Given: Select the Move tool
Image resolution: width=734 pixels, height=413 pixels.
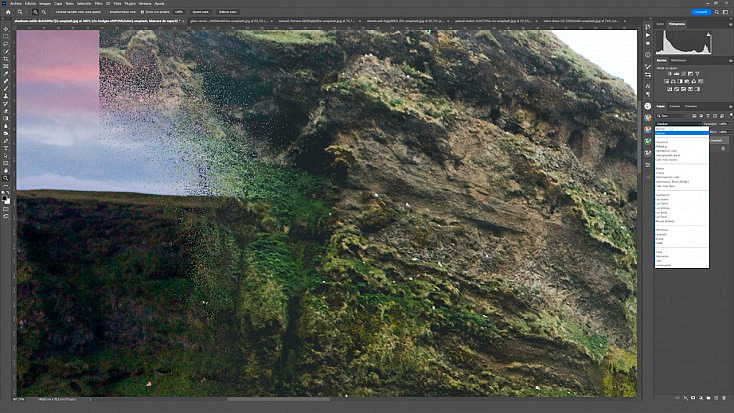Looking at the screenshot, I should (6, 29).
